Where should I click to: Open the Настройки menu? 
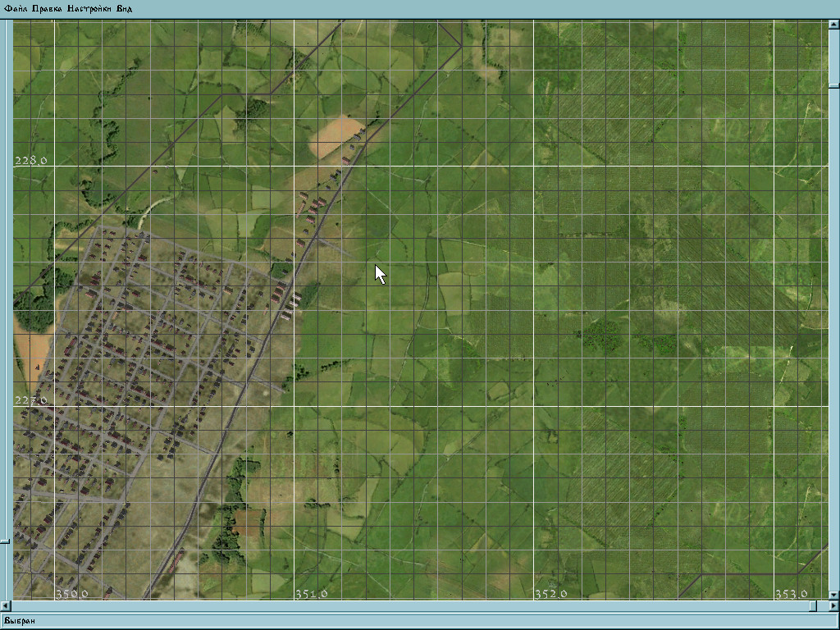pos(89,8)
